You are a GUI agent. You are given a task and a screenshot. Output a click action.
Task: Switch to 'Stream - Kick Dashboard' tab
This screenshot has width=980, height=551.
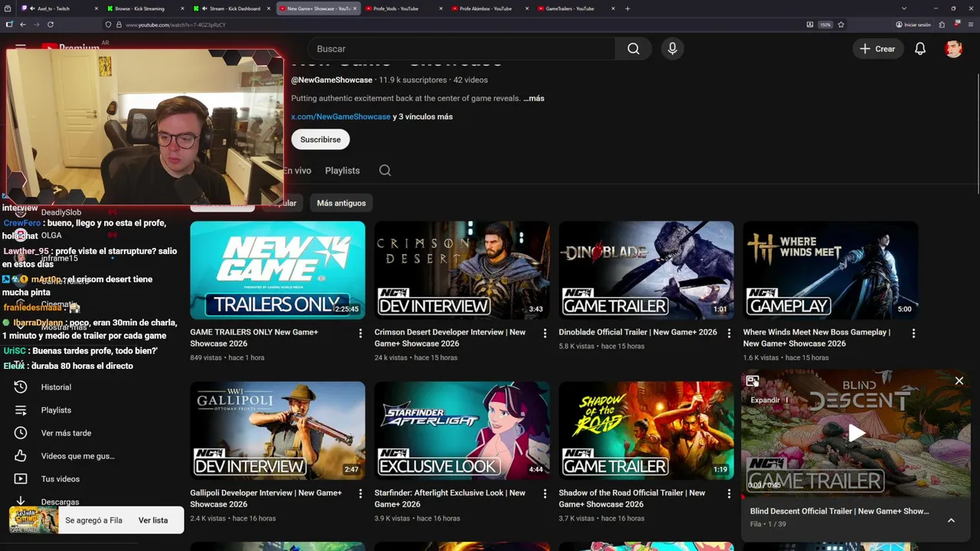[x=230, y=8]
